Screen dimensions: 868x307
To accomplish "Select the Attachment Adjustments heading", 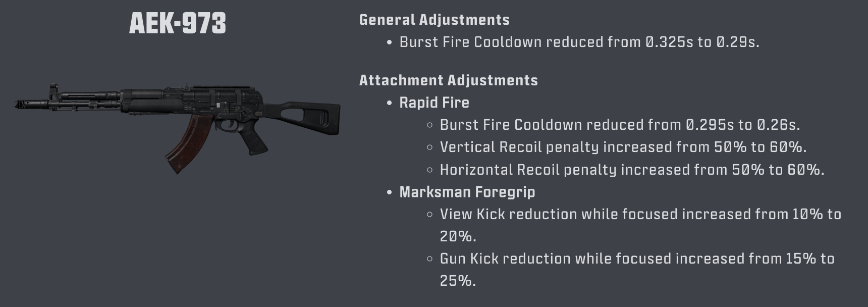I will (449, 80).
